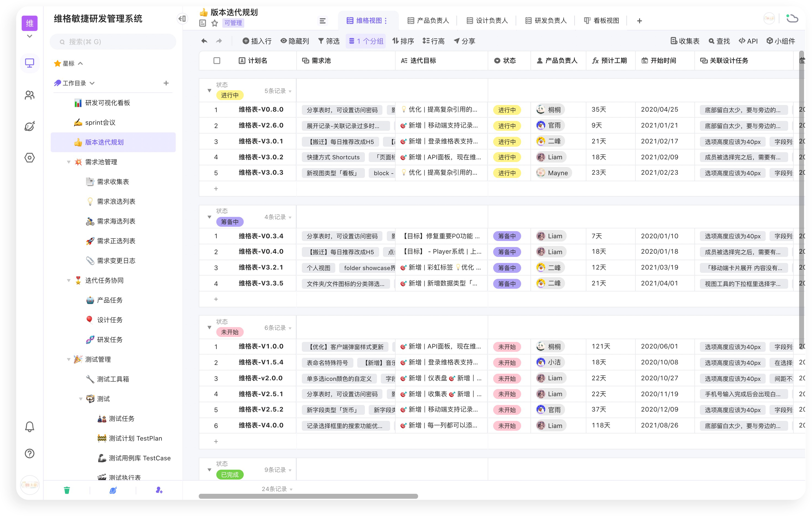Expand the space switcher chevron under avatar
The width and height of the screenshot is (812, 516).
point(29,36)
